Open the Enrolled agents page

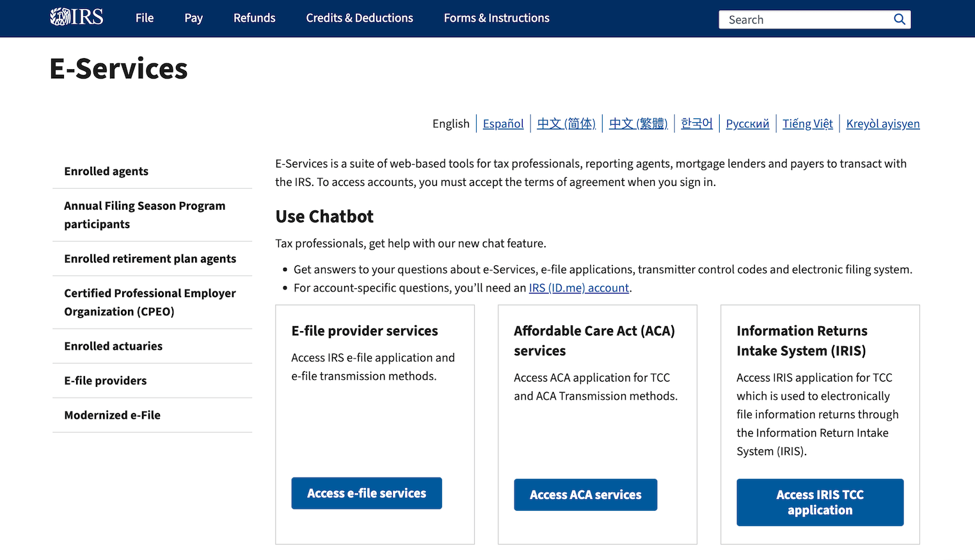pos(106,171)
